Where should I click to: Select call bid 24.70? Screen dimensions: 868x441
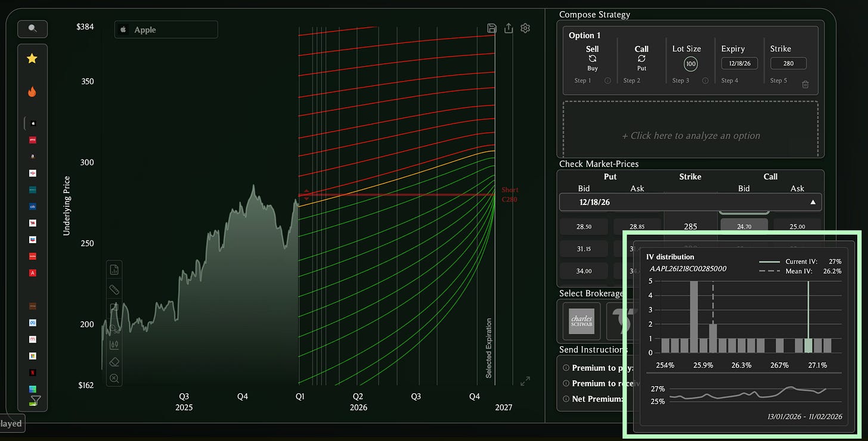pyautogui.click(x=744, y=226)
